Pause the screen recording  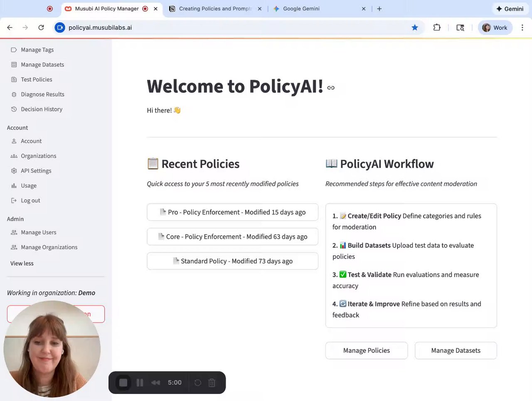(140, 383)
